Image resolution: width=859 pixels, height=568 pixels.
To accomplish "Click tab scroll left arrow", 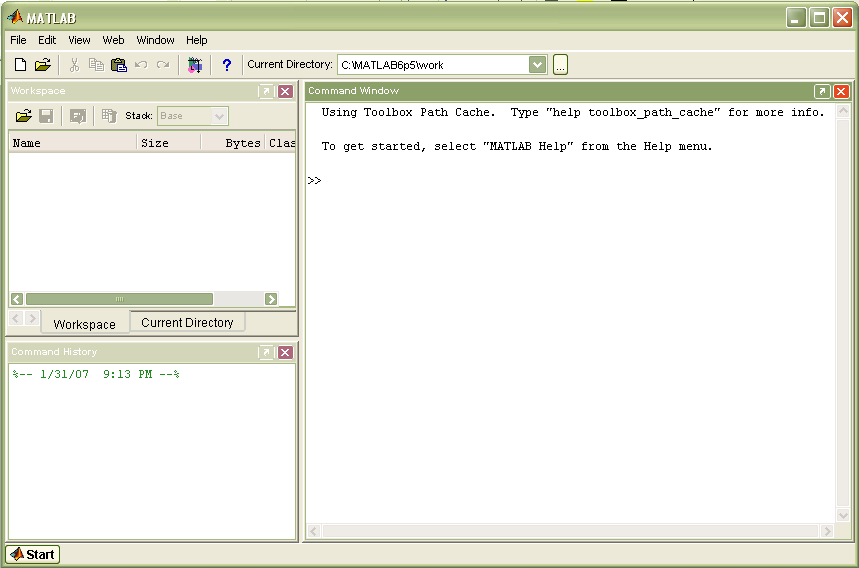I will 16,318.
